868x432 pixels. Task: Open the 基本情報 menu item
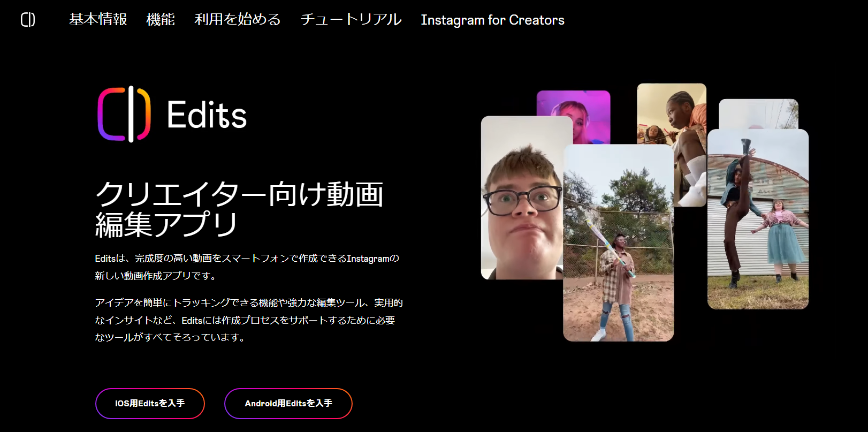(98, 20)
